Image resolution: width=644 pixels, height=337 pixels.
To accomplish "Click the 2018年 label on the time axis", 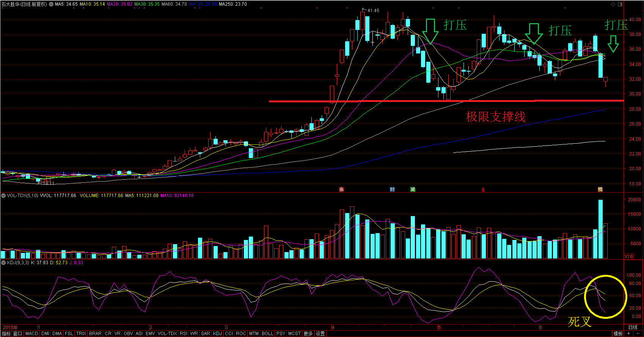I will 10,327.
